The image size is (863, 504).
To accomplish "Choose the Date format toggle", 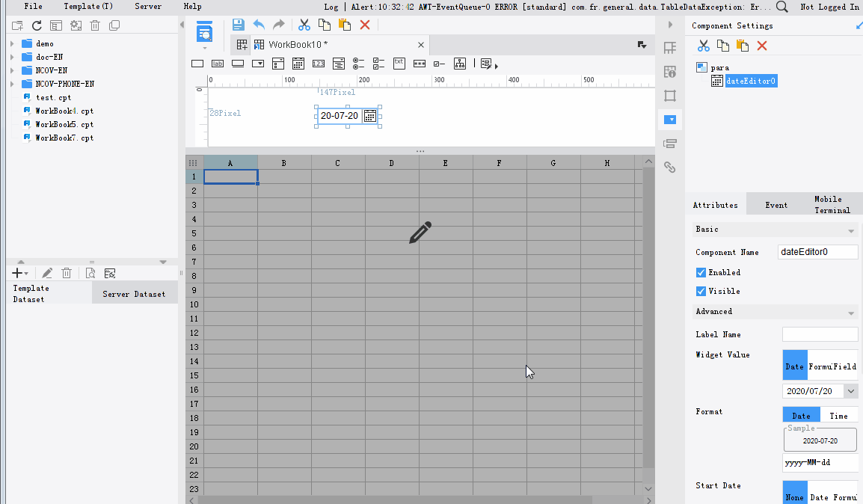I will [x=802, y=416].
